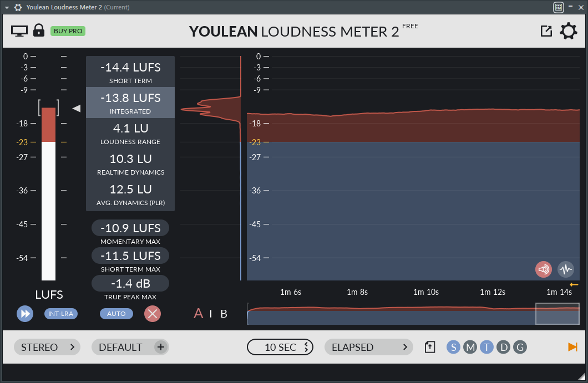The image size is (588, 383).
Task: Select the A preset state
Action: click(x=199, y=314)
